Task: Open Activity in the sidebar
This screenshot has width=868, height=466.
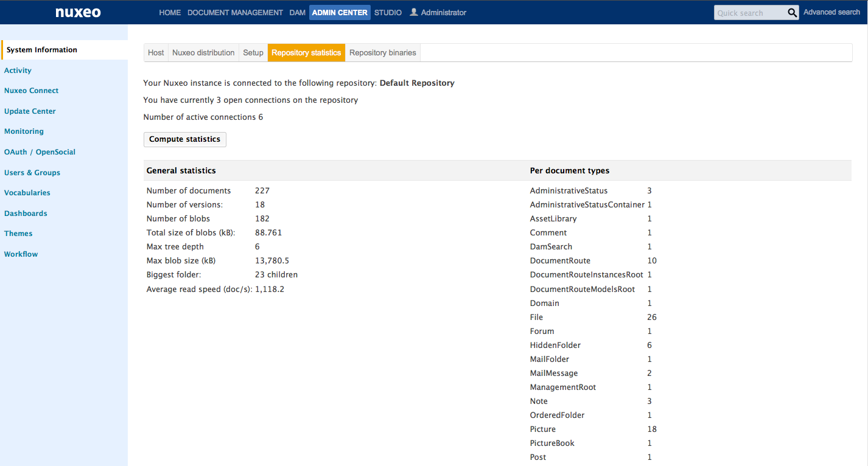Action: click(x=18, y=71)
